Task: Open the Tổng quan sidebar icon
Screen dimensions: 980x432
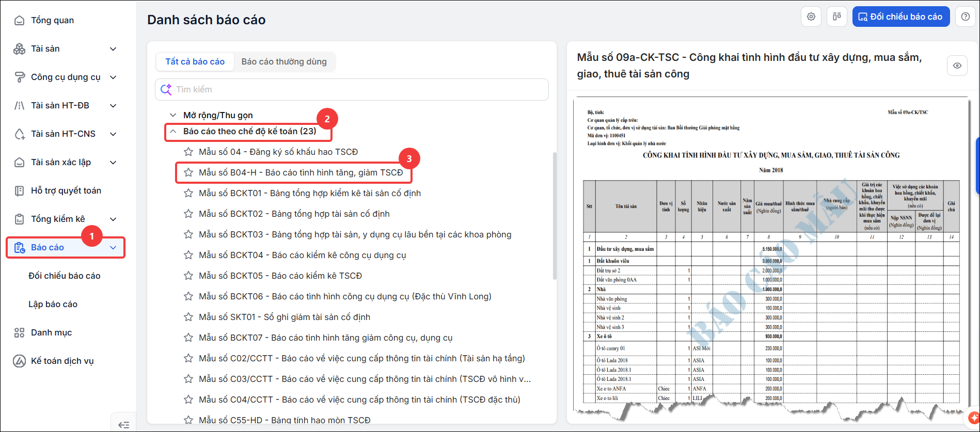Action: click(x=19, y=20)
